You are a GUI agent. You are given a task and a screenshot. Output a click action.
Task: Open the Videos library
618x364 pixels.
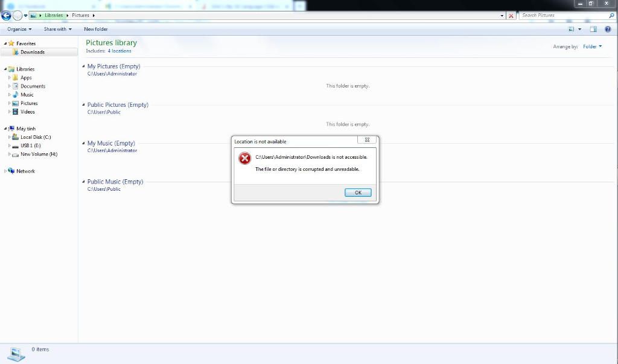(x=28, y=112)
